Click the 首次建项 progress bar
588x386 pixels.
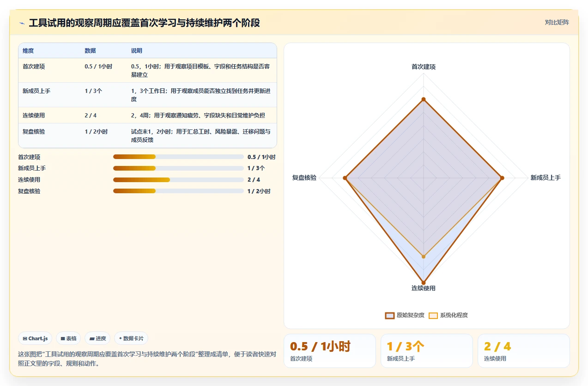pos(178,157)
